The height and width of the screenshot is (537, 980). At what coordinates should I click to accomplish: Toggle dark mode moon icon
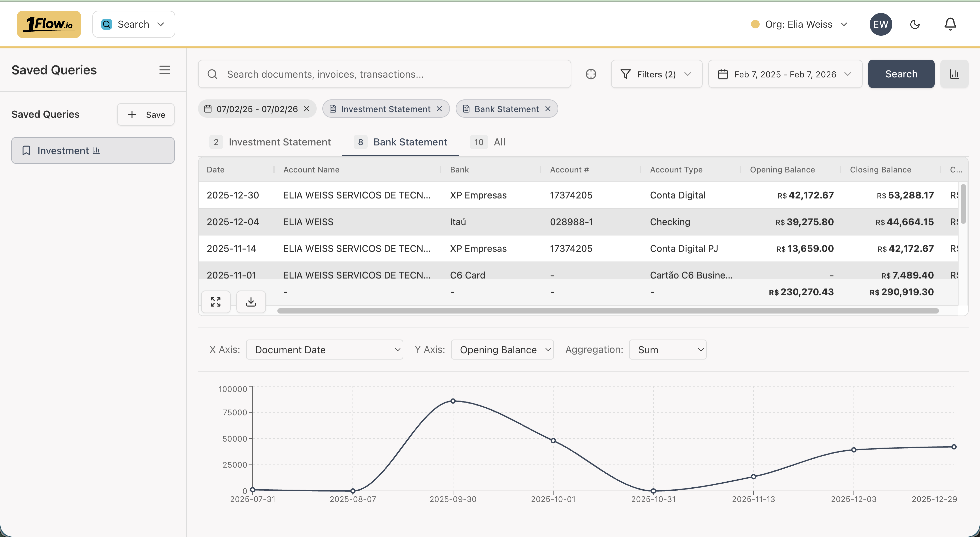click(x=915, y=24)
